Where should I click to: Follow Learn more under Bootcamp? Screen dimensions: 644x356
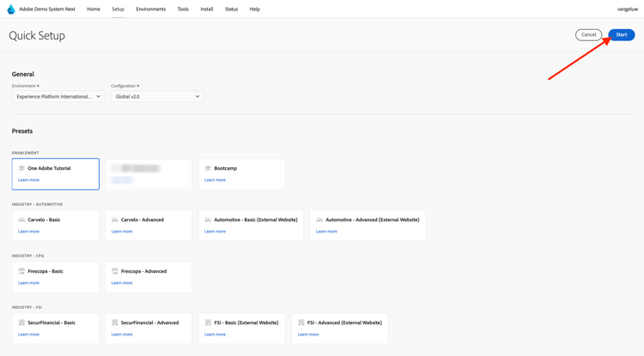(216, 180)
